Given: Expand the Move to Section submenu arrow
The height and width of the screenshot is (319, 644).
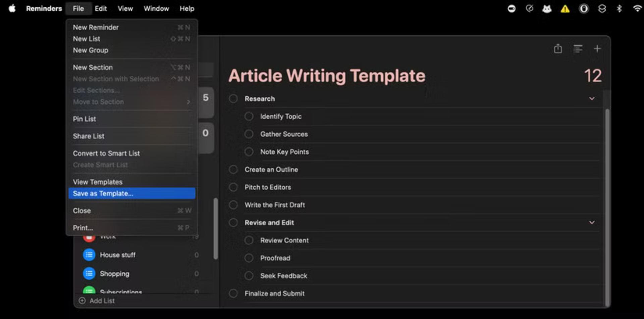Looking at the screenshot, I should 189,102.
